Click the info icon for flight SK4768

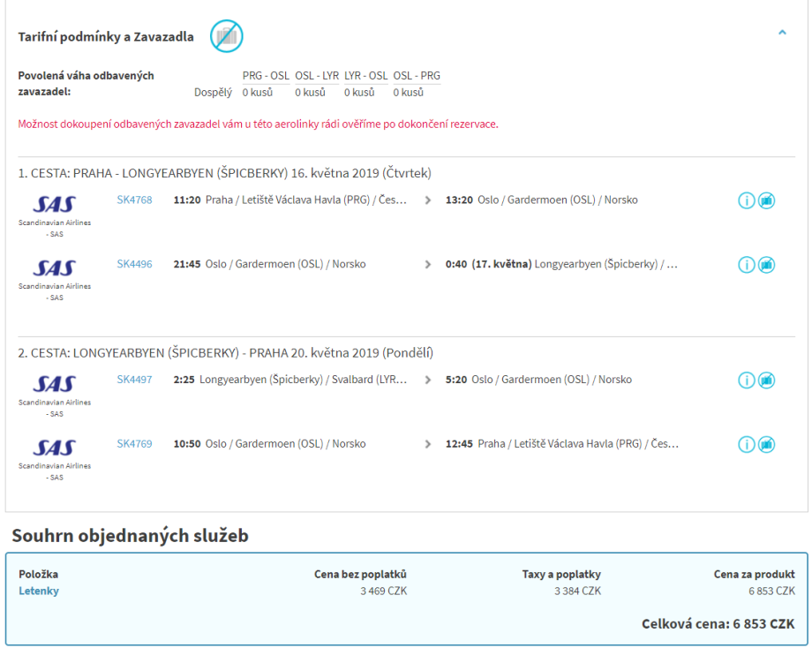(x=746, y=200)
